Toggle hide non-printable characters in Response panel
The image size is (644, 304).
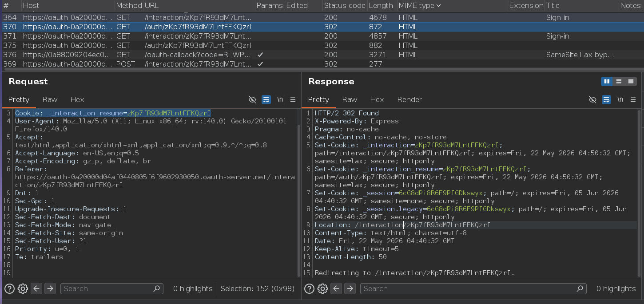click(x=592, y=99)
